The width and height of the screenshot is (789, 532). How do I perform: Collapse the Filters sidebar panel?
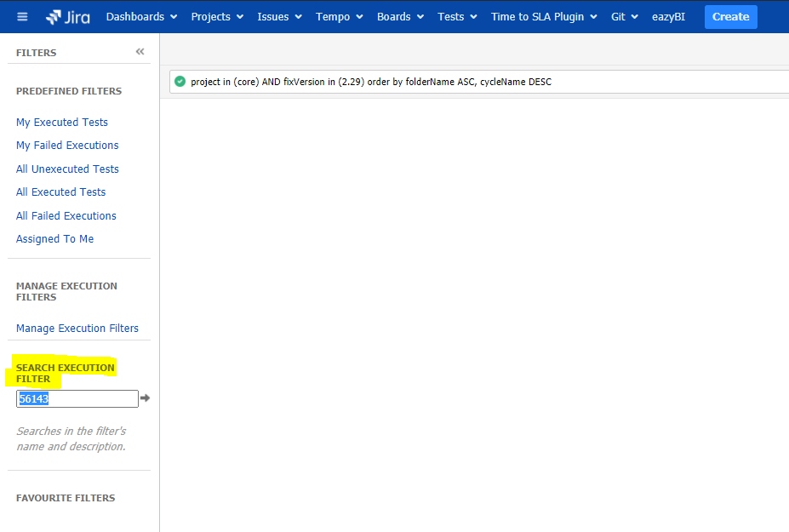coord(140,51)
